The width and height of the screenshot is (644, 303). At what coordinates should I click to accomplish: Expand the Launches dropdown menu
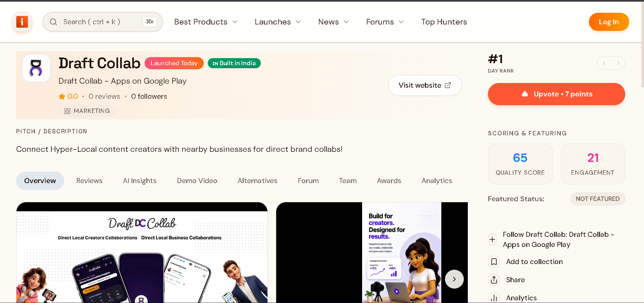coord(278,22)
